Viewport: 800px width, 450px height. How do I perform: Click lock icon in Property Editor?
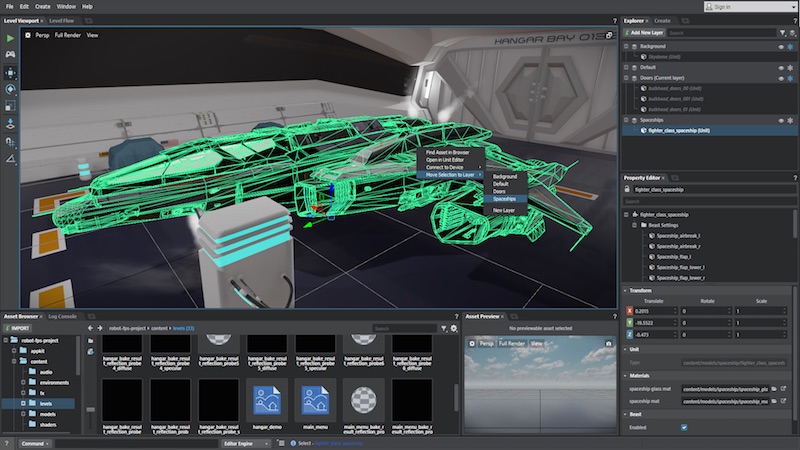pos(627,189)
